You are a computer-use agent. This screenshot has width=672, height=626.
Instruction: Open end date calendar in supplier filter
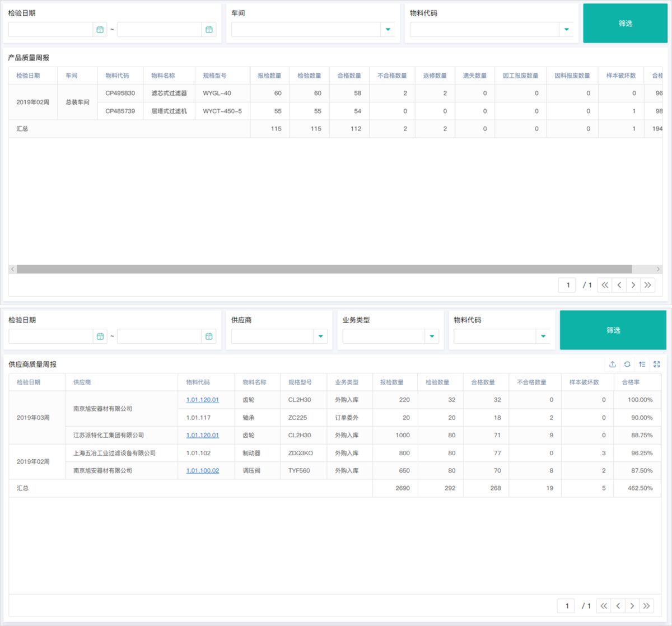point(209,337)
